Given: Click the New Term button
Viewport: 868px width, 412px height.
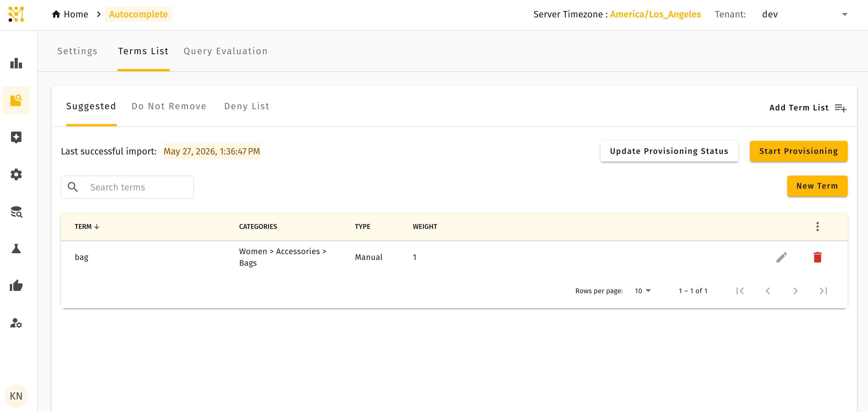Looking at the screenshot, I should [x=817, y=186].
